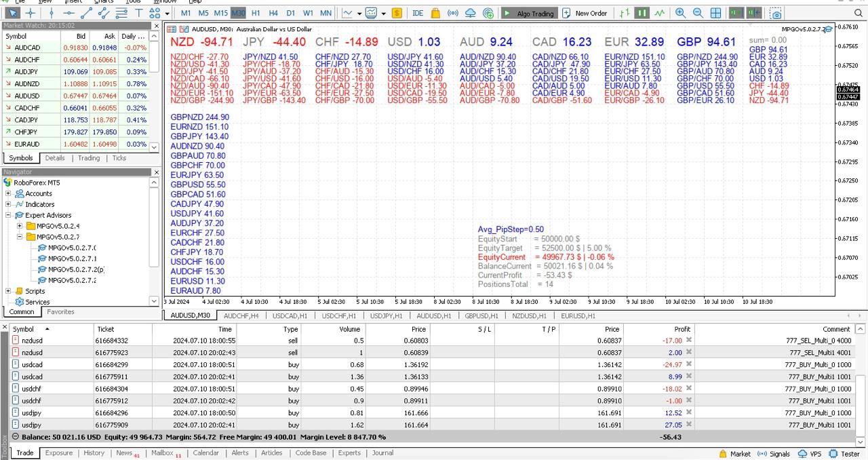Expand the Accounts tree node

tap(9, 193)
